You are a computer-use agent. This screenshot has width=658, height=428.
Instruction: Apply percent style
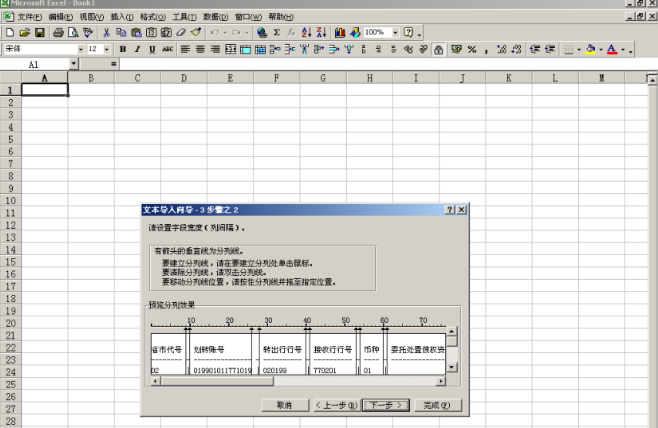pos(472,49)
